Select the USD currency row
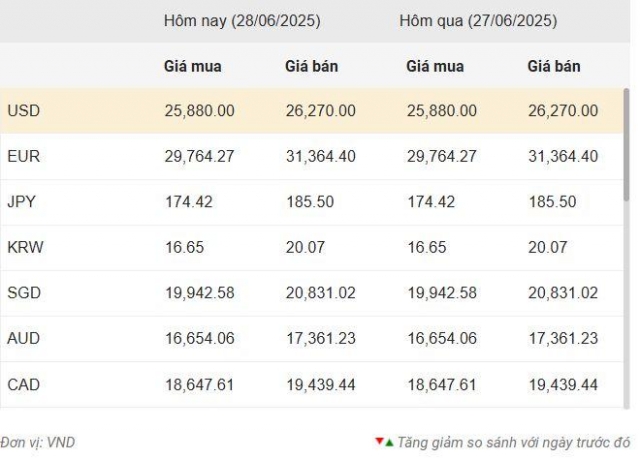This screenshot has height=459, width=640. point(312,111)
